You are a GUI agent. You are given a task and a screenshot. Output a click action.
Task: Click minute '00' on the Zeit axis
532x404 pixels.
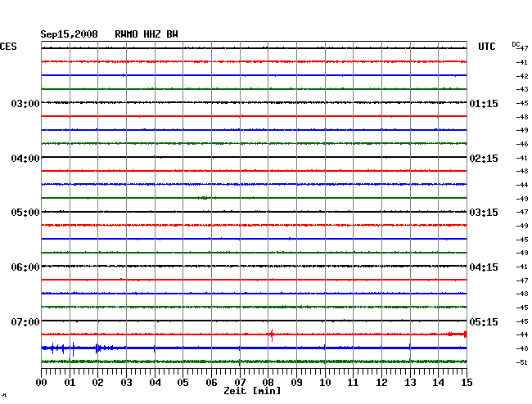42,383
